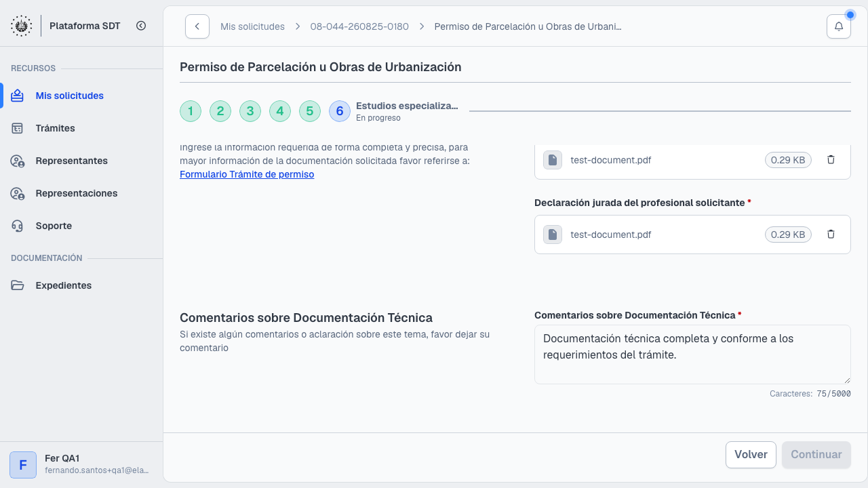Click the Permiso de Parcelación breadcrumb item

coord(528,26)
